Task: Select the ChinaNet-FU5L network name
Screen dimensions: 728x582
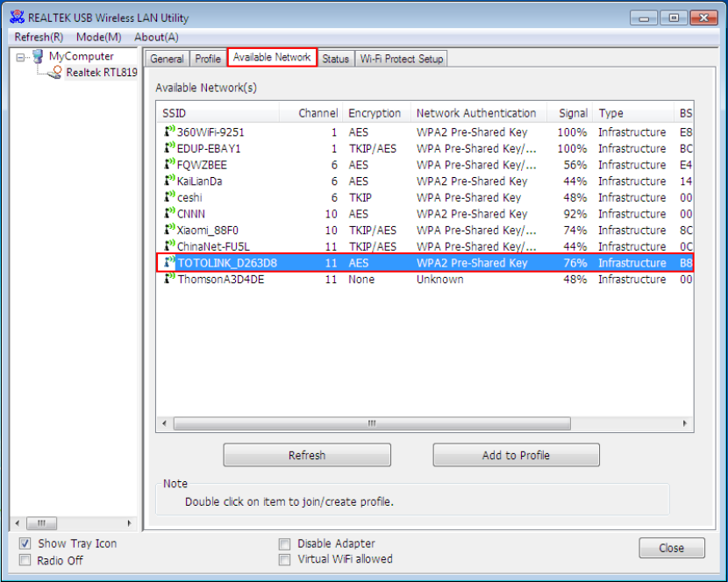Action: 213,246
